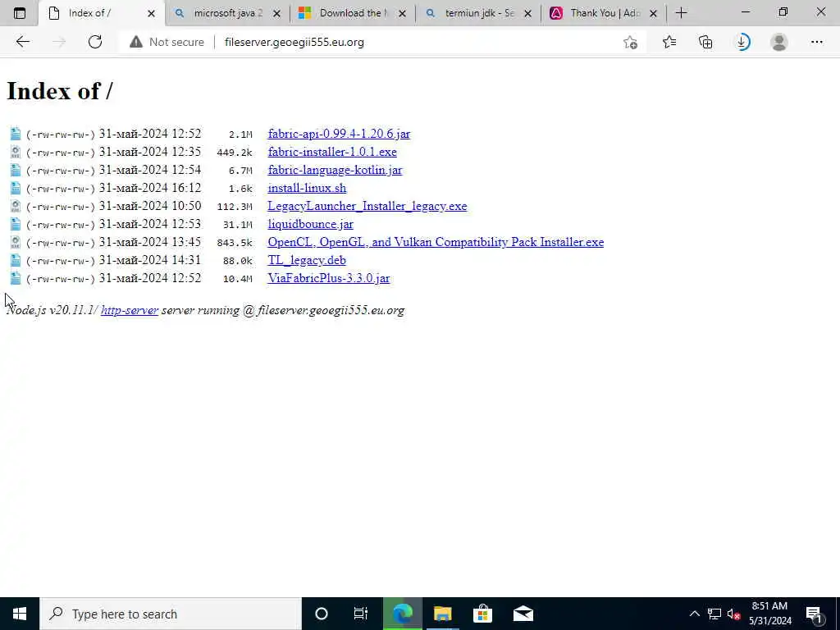Click file icon beside install-linux.sh row
The width and height of the screenshot is (840, 630).
(16, 188)
